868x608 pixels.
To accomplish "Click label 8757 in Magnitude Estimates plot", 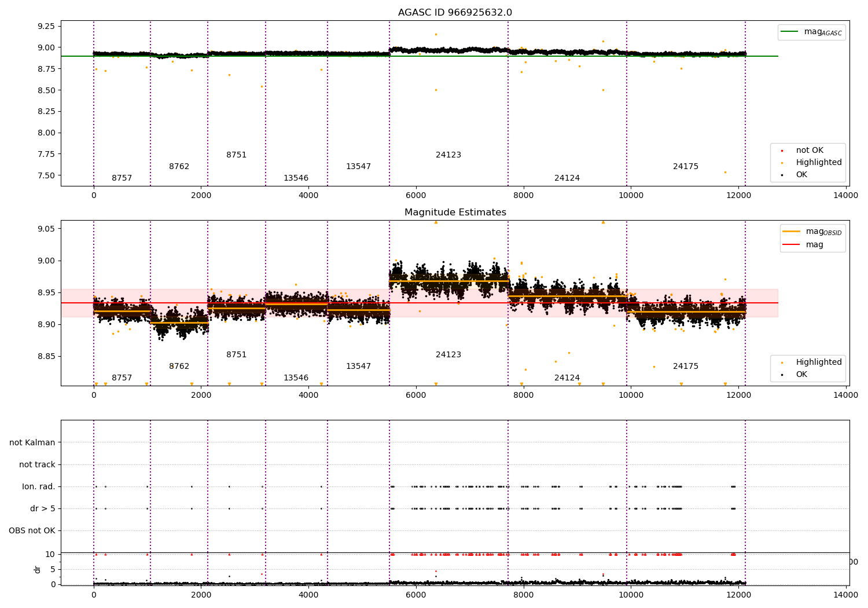I will coord(122,378).
